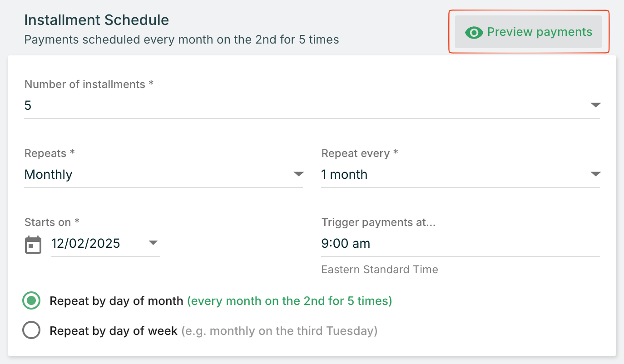
Task: Select the Repeat by day of month radio button
Action: tap(31, 301)
